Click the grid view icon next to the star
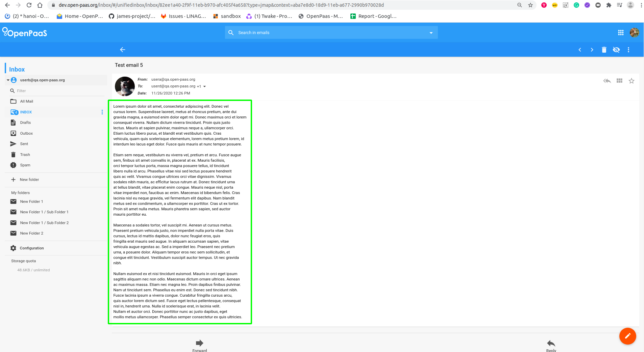 [619, 81]
